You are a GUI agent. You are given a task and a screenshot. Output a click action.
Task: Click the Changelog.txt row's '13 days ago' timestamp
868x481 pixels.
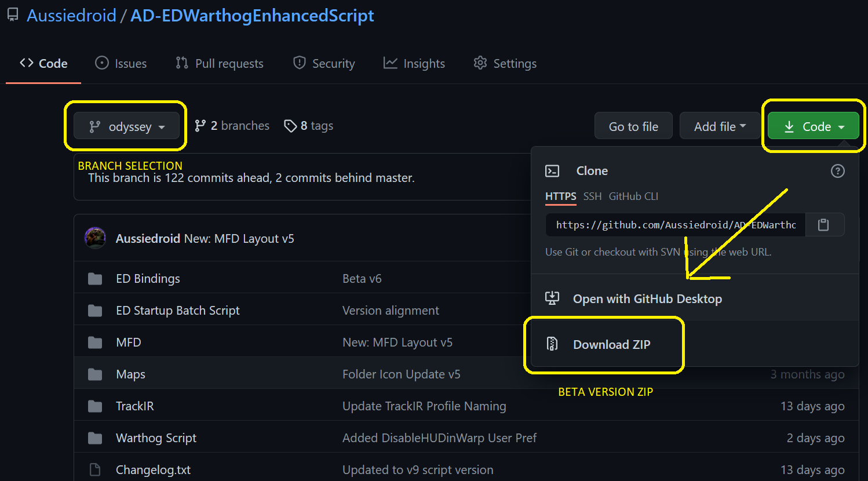(x=812, y=470)
